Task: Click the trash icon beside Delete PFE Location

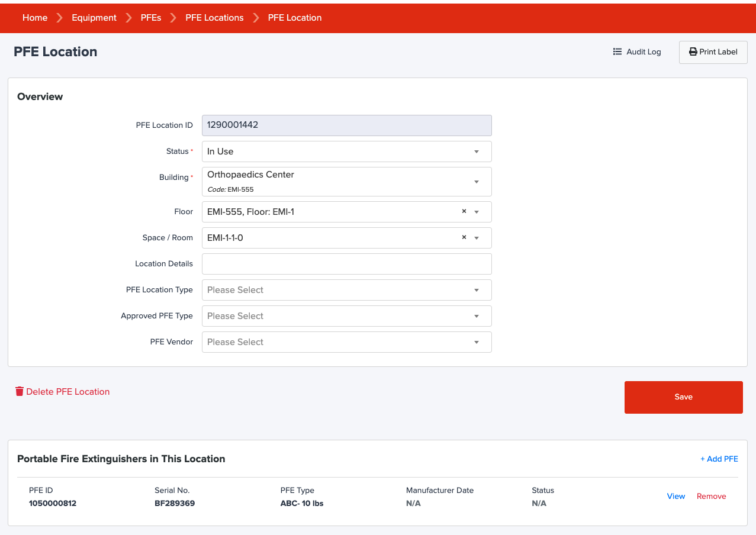Action: (20, 391)
